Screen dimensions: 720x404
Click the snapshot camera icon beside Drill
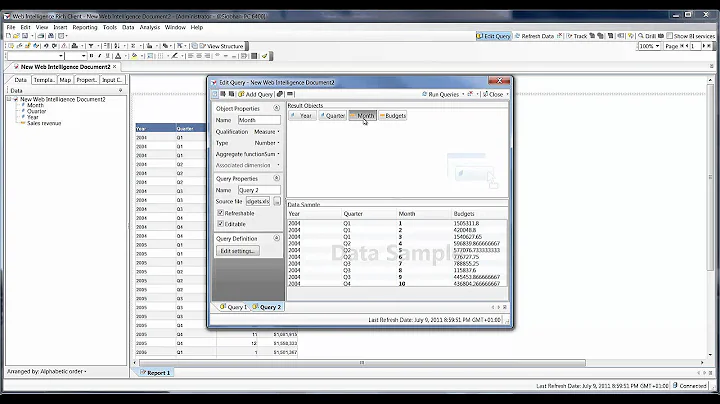coord(661,36)
